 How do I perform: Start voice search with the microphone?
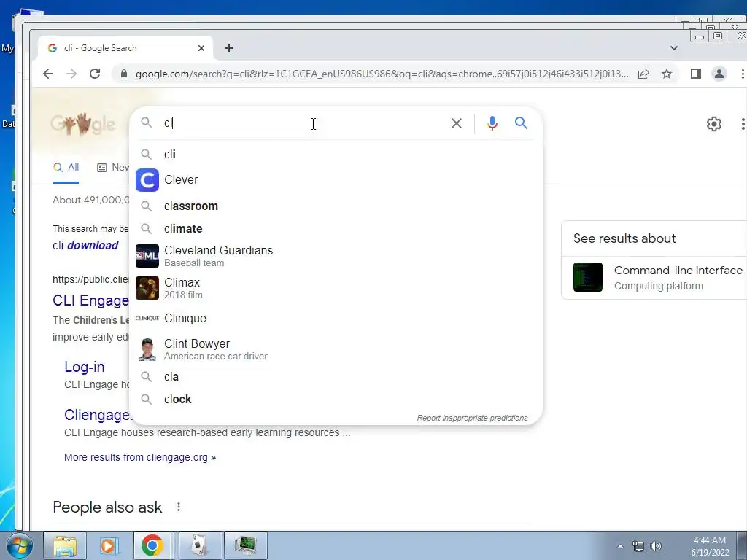(x=492, y=123)
